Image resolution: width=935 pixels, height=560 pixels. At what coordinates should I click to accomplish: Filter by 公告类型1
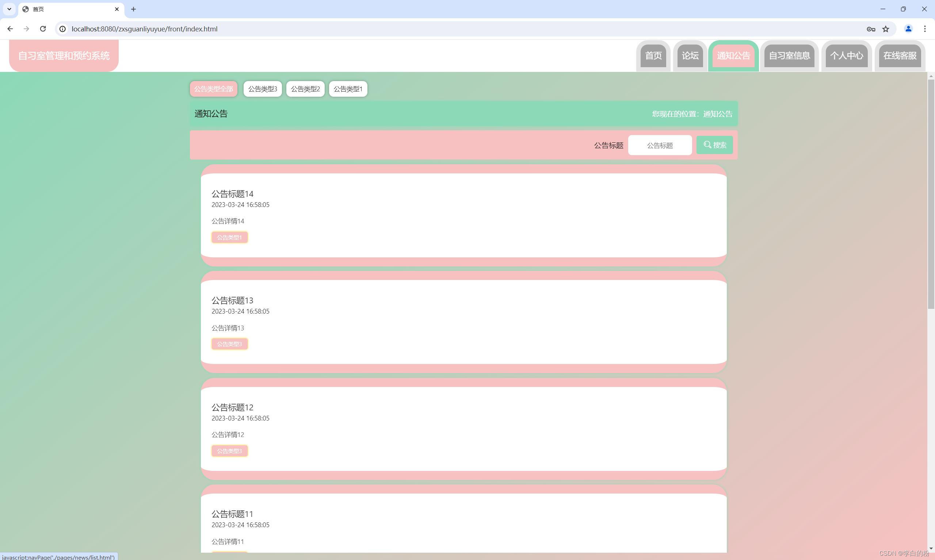click(348, 89)
